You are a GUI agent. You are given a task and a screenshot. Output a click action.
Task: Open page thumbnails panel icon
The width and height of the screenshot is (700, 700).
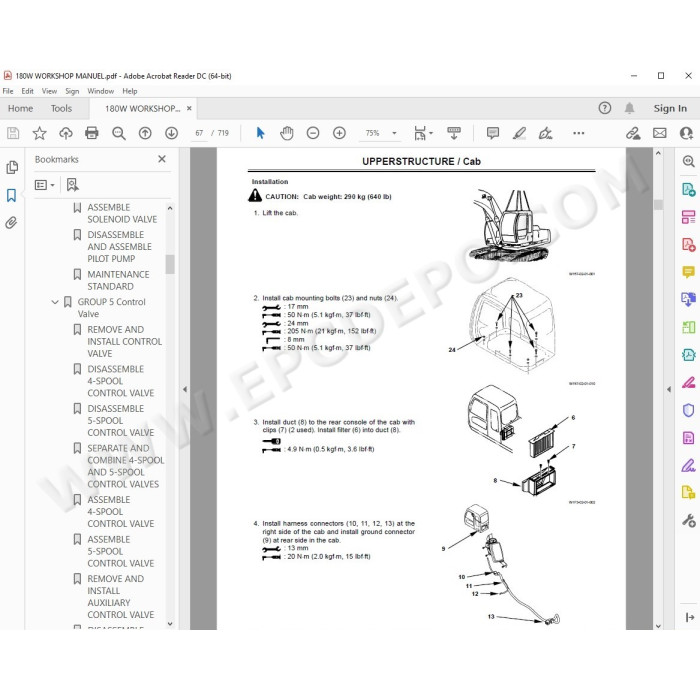pyautogui.click(x=12, y=167)
